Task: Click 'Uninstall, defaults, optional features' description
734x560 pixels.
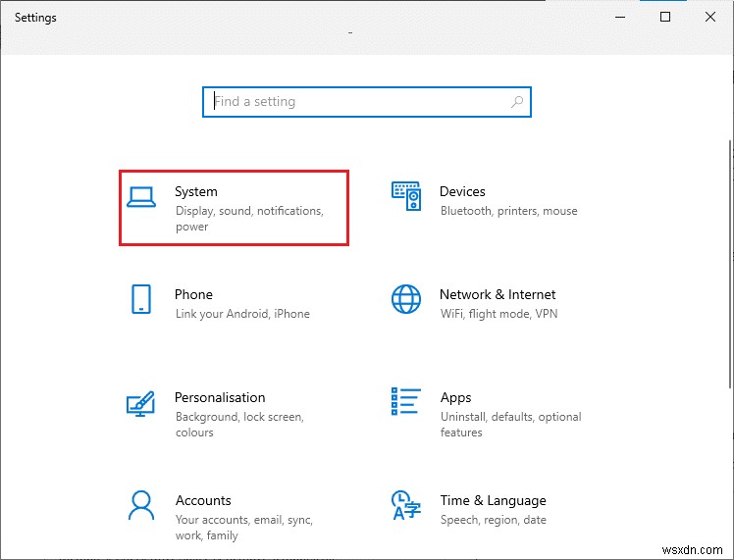Action: pos(510,425)
